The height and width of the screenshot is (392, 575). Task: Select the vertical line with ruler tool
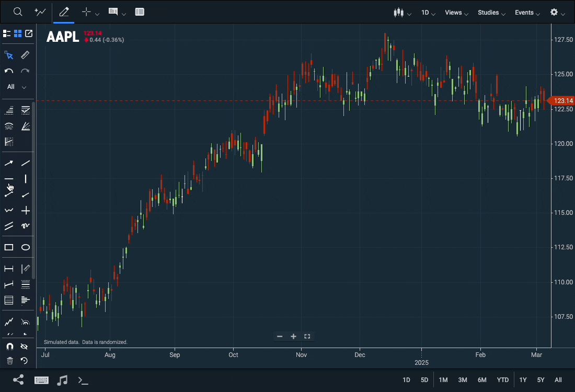(x=25, y=269)
